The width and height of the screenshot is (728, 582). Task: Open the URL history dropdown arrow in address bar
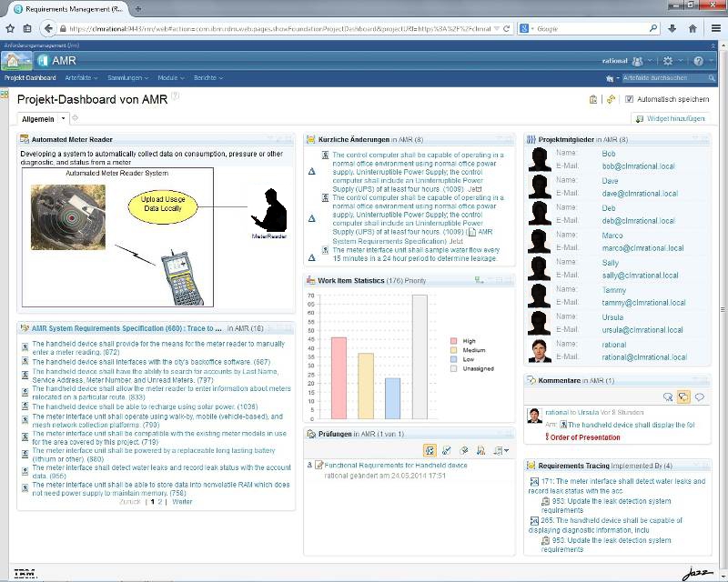pos(496,29)
